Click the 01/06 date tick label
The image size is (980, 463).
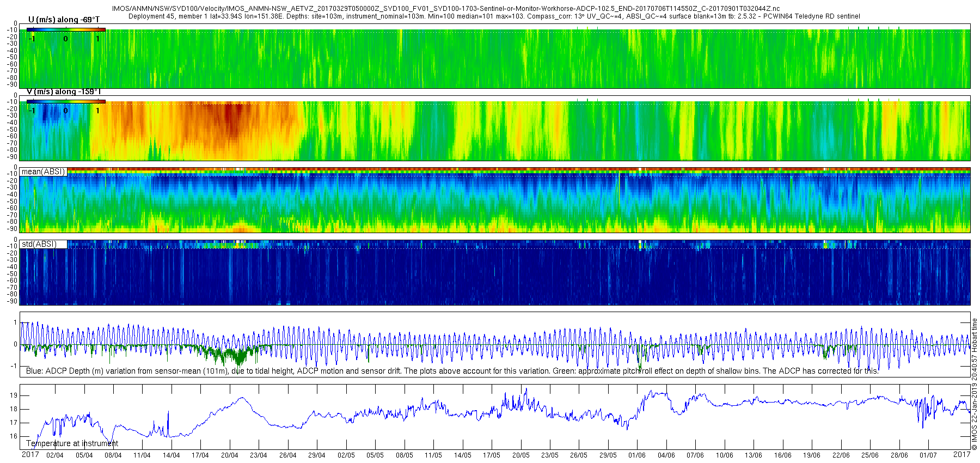click(637, 455)
